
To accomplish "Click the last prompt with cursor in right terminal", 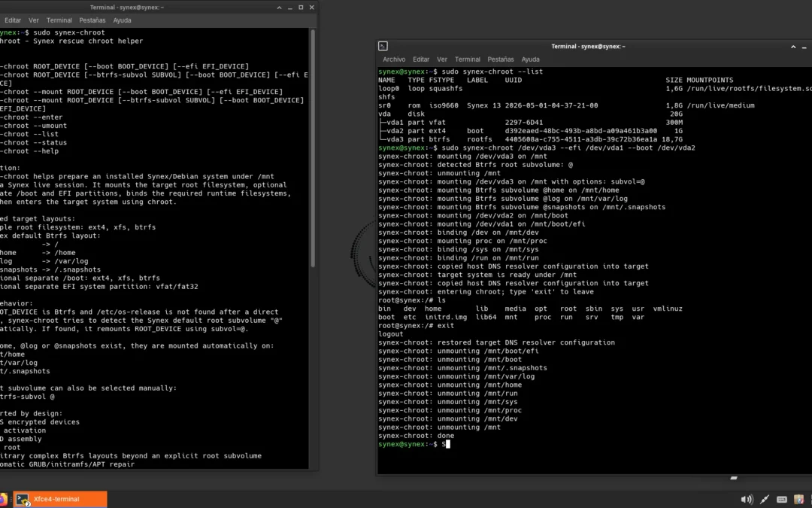I will tap(414, 444).
